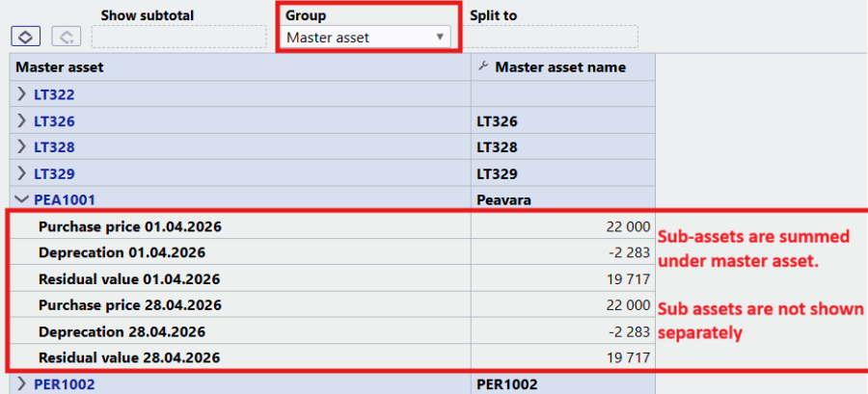Click the -2 283 value for Deprecation 01.04.2026

(630, 253)
